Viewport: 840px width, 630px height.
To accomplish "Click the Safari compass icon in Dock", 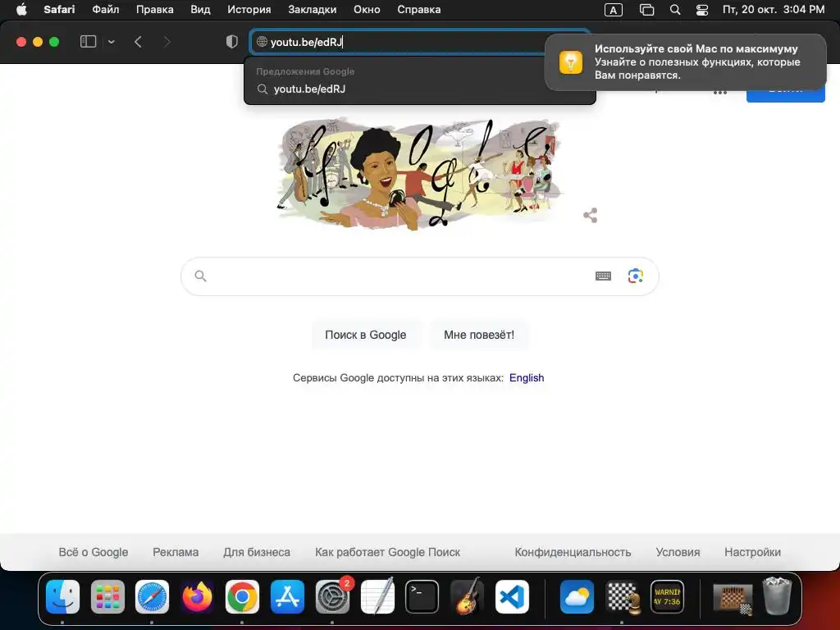I will 152,597.
